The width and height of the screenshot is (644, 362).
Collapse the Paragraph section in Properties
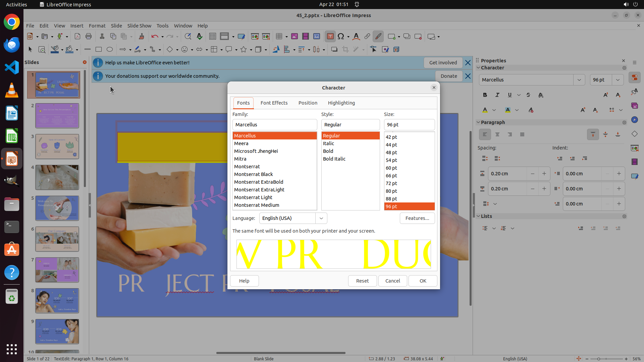click(x=478, y=122)
